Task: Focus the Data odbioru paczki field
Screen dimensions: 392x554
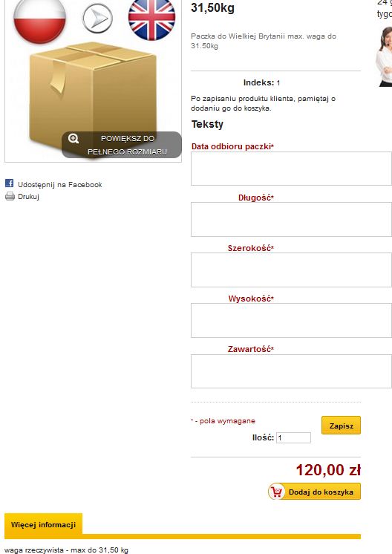Action: click(x=291, y=169)
